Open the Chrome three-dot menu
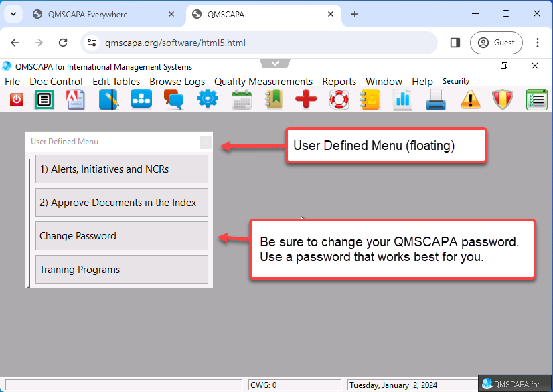 538,43
